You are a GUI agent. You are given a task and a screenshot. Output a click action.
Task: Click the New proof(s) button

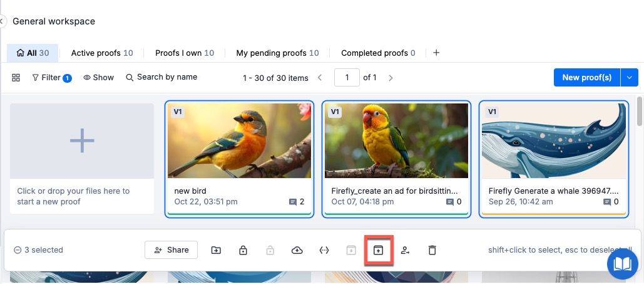click(x=586, y=78)
